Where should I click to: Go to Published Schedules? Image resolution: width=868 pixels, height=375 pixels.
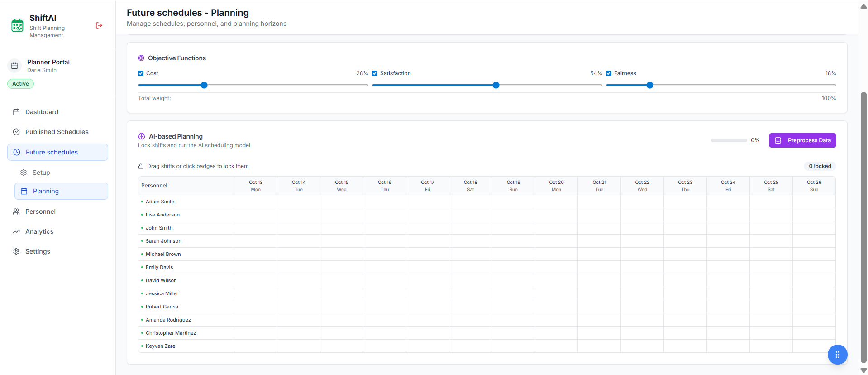(x=57, y=132)
